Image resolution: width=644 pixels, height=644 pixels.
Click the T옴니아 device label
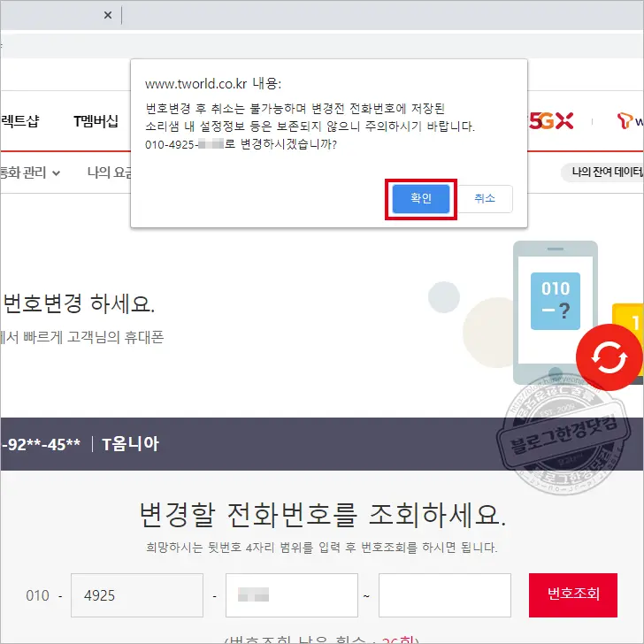coord(130,444)
